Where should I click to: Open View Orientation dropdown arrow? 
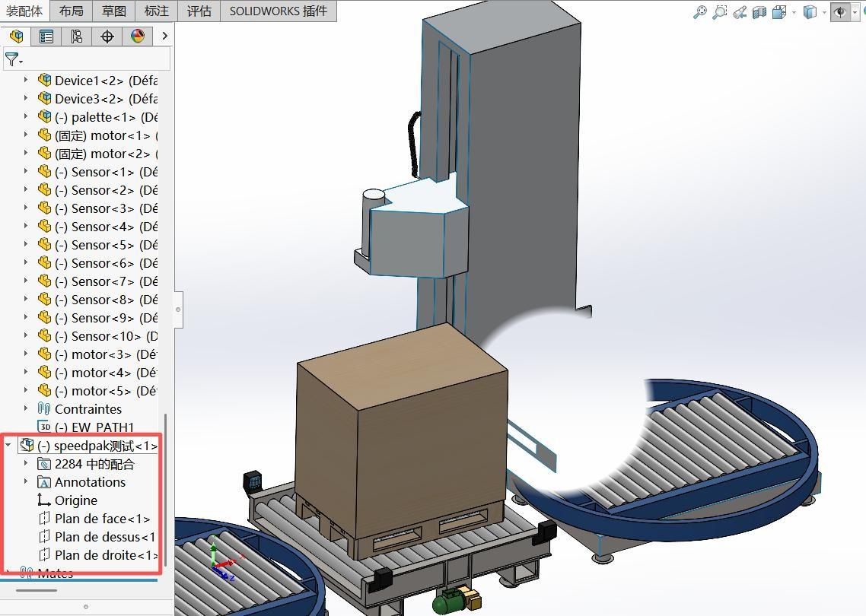(794, 13)
